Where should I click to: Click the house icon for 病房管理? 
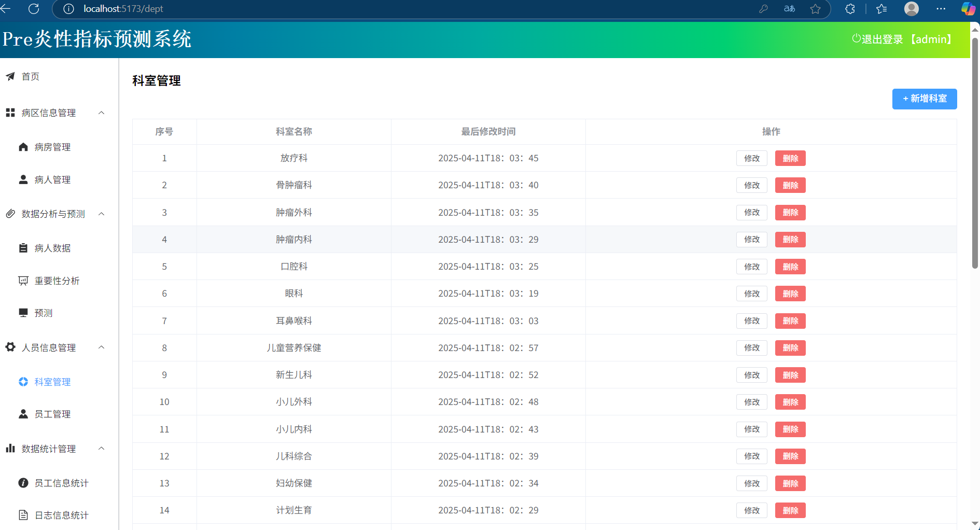(x=23, y=147)
